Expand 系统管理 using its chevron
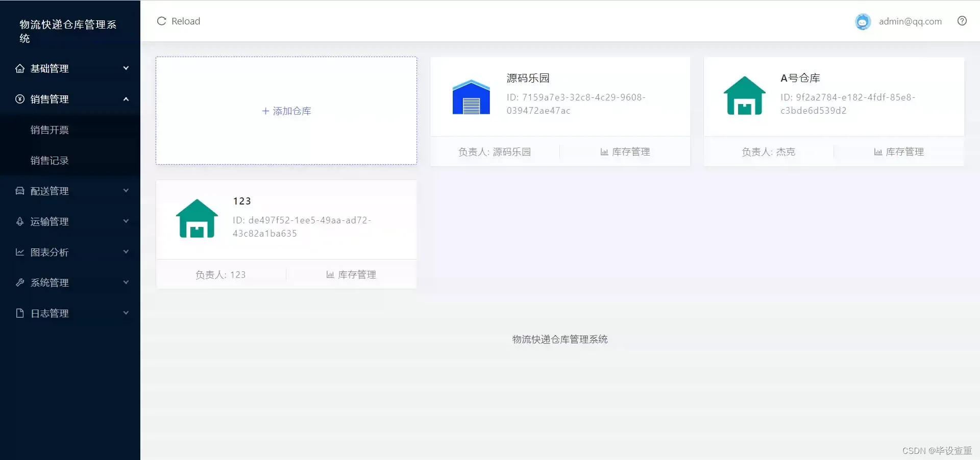This screenshot has height=460, width=980. click(x=126, y=283)
